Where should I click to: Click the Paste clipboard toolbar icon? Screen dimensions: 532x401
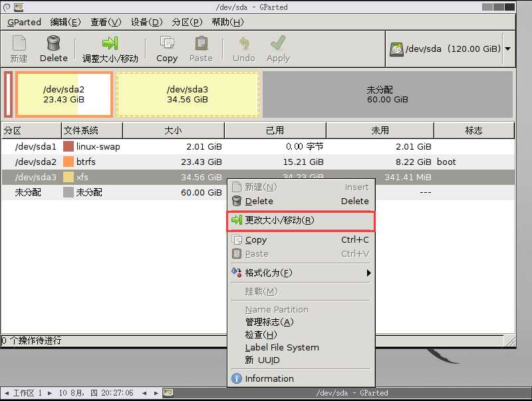click(201, 43)
